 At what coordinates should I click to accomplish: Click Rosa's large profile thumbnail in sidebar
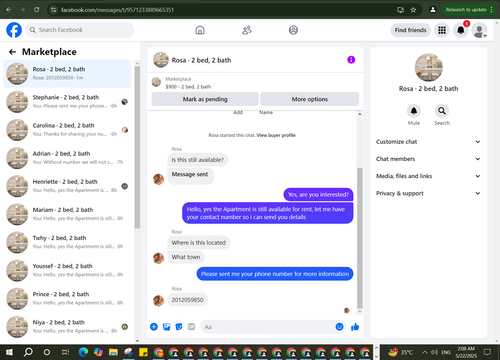[x=428, y=67]
